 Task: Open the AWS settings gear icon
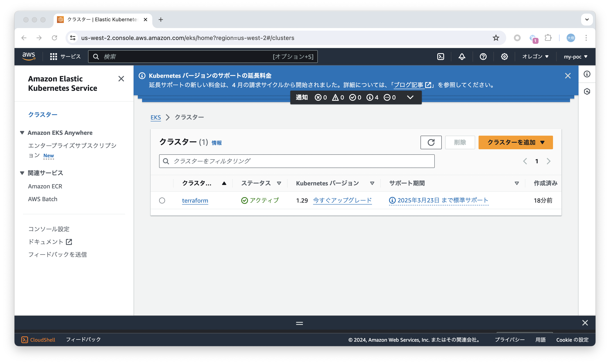tap(504, 56)
